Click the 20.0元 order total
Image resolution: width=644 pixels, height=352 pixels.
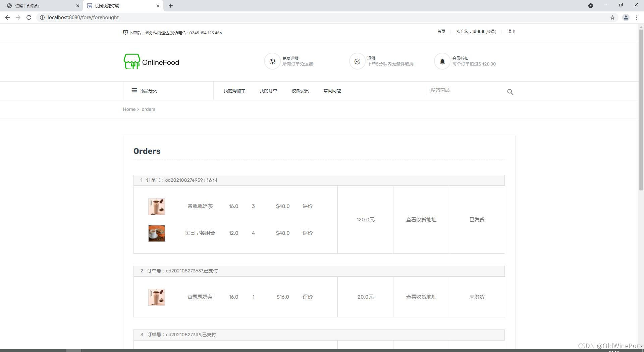pos(365,297)
